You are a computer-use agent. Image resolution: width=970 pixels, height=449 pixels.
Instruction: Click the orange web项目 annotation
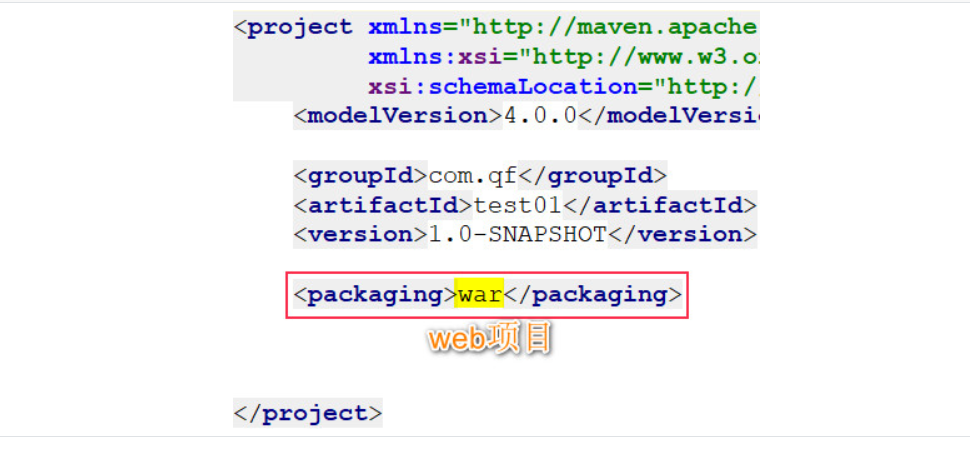coord(490,339)
